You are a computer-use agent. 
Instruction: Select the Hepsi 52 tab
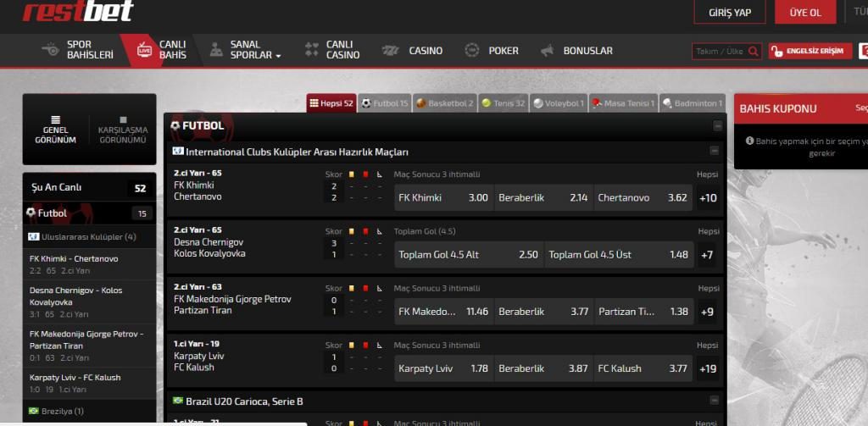(x=331, y=103)
